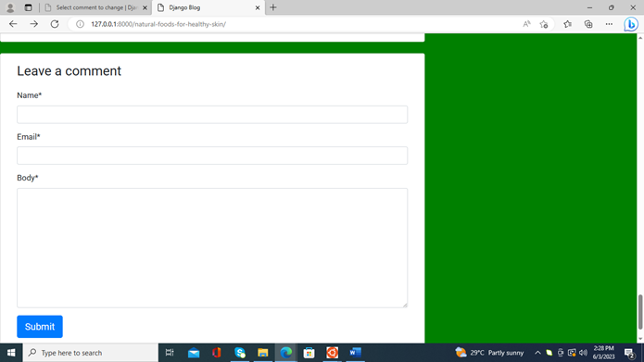Open Microsoft Word from the taskbar
Viewport: 644px width, 362px height.
coord(355,353)
